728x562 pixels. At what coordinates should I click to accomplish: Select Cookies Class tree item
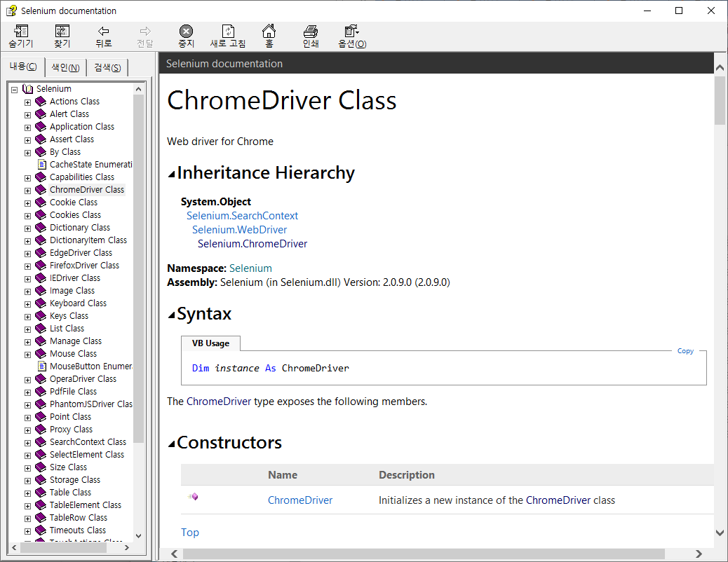[75, 215]
